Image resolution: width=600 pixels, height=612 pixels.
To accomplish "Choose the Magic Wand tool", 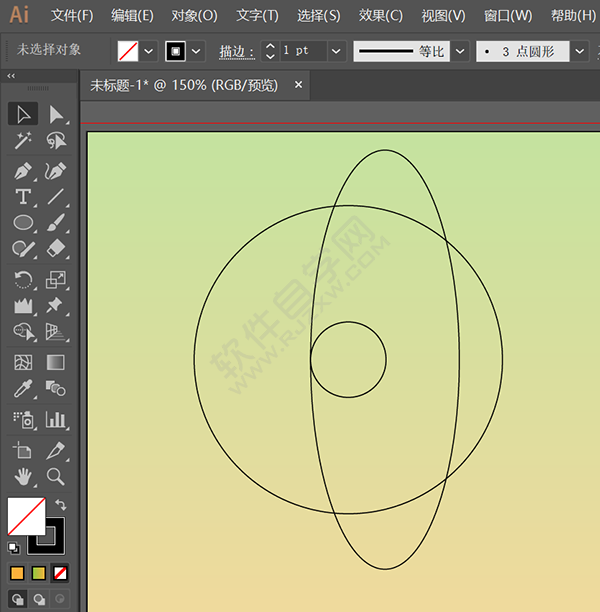I will 23,142.
